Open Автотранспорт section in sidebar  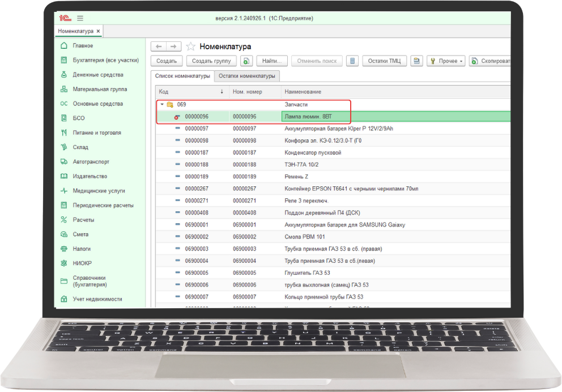91,162
